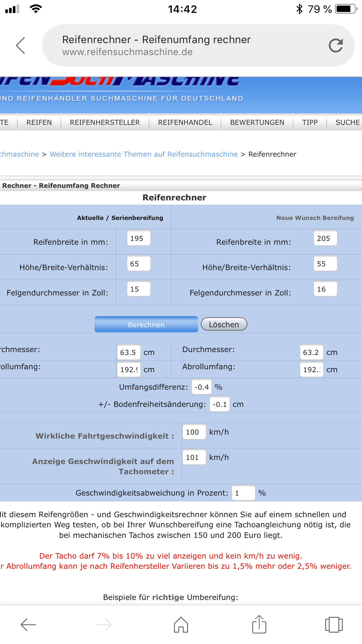Select the current Durchmesser field 63.5
The height and width of the screenshot is (644, 362).
pyautogui.click(x=129, y=352)
